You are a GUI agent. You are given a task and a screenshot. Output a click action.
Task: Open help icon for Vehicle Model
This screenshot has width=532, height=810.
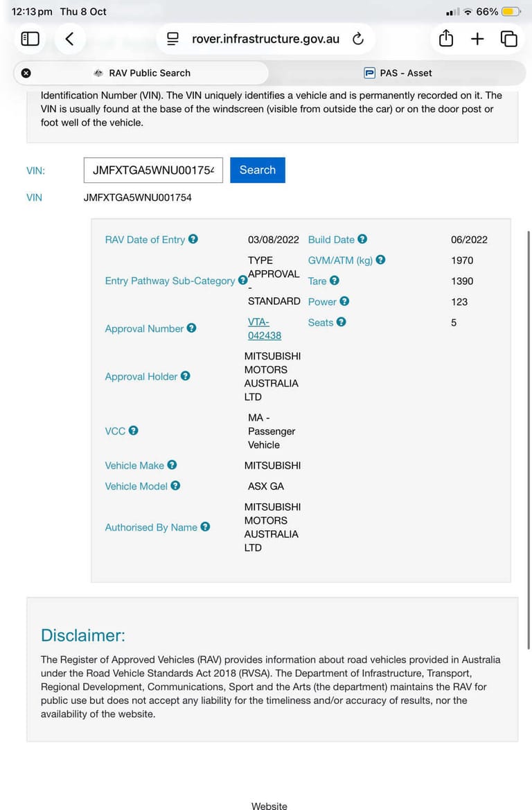(x=176, y=486)
